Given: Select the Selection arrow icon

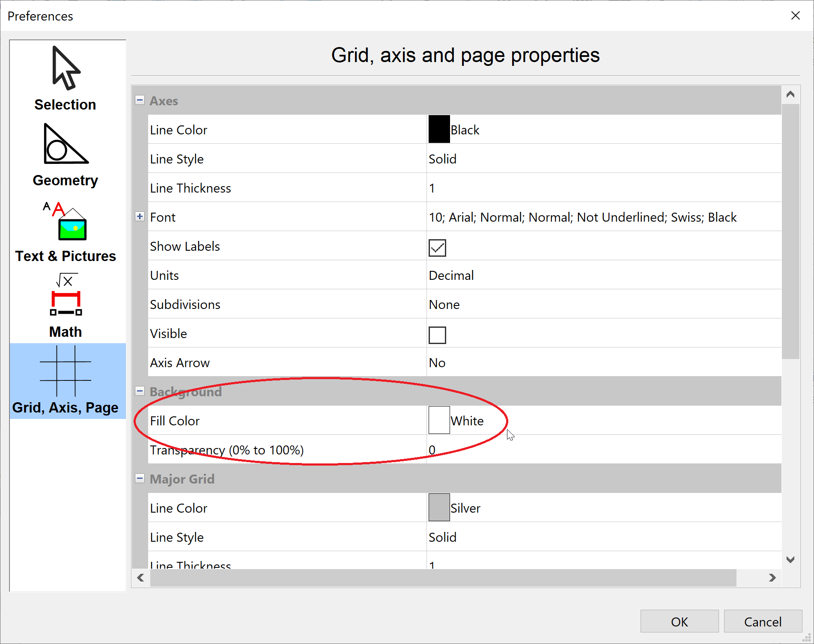Looking at the screenshot, I should click(x=66, y=68).
